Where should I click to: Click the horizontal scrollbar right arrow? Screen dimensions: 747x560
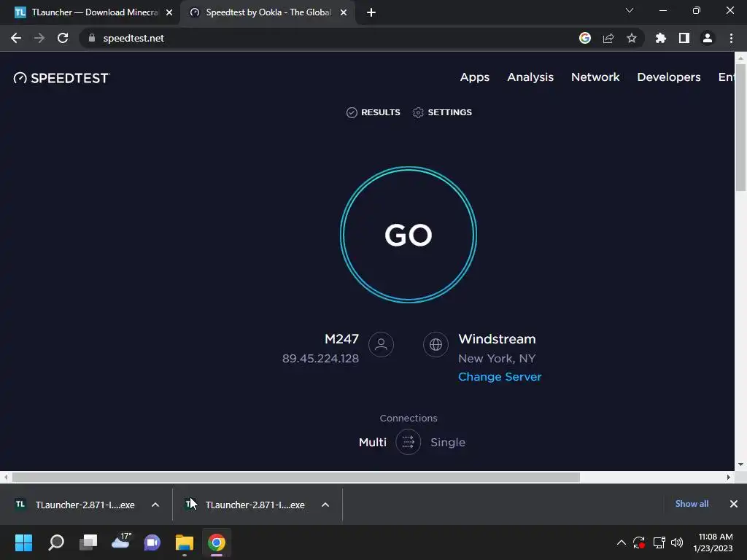[x=729, y=477]
